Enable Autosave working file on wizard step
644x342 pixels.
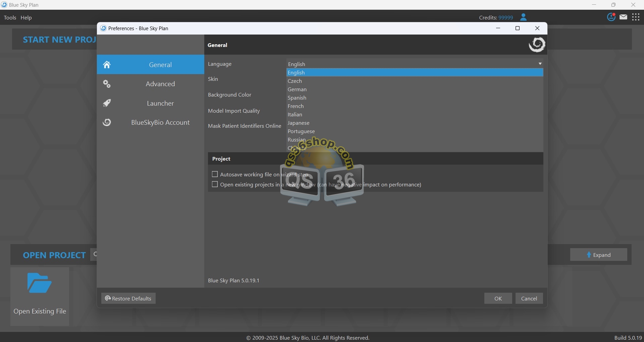215,174
